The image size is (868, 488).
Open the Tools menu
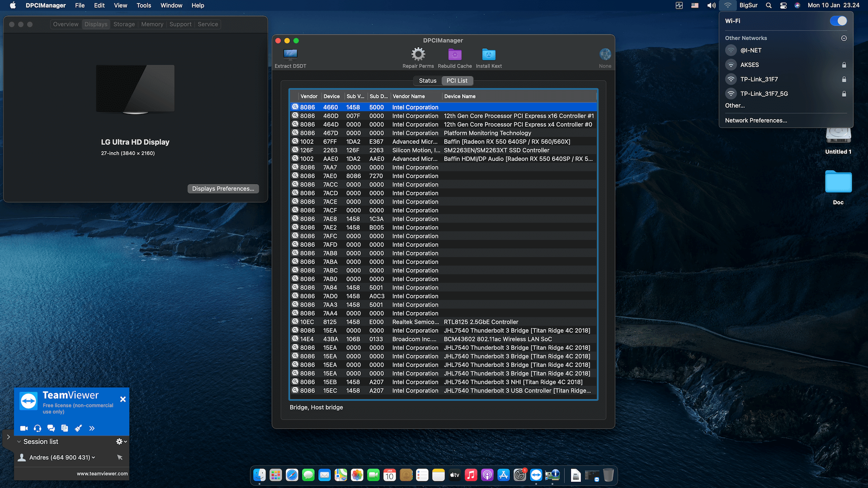click(143, 5)
